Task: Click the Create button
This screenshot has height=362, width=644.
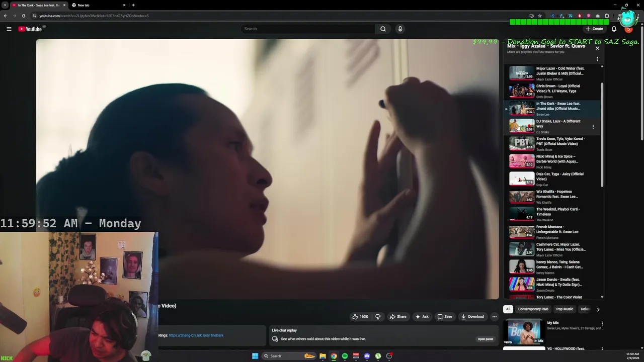Action: (594, 29)
